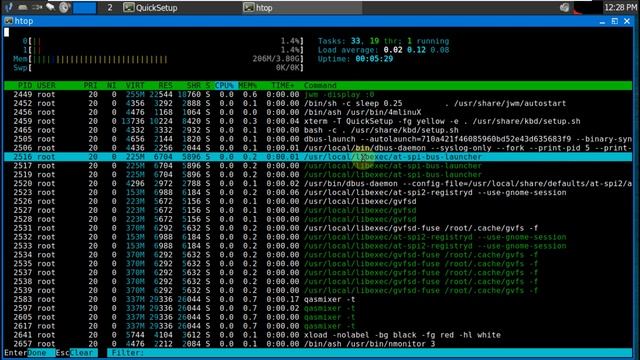This screenshot has height=360, width=640.
Task: Select process 2452 /bin/sh -c sleep 0.25
Action: pyautogui.click(x=318, y=103)
